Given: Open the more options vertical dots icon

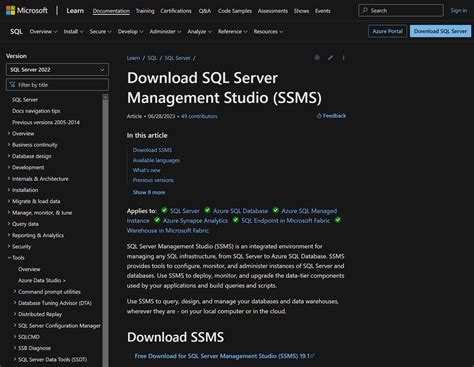Looking at the screenshot, I should coord(343,58).
